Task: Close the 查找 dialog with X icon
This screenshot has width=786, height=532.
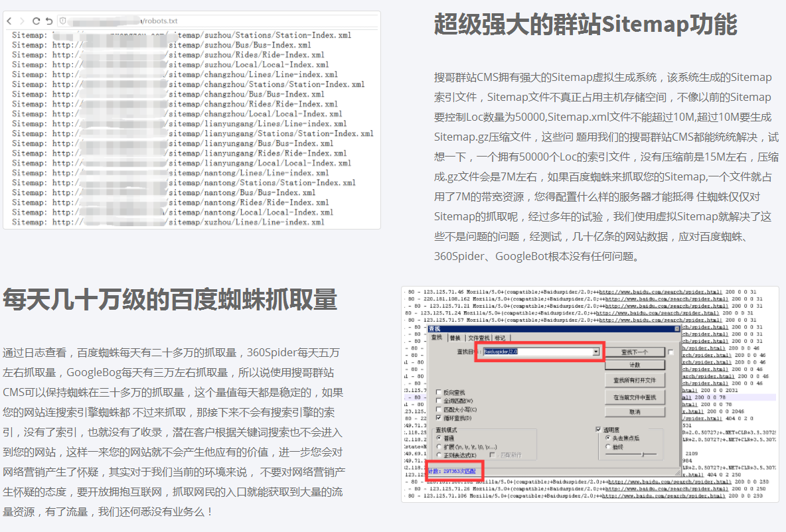Action: coord(677,328)
